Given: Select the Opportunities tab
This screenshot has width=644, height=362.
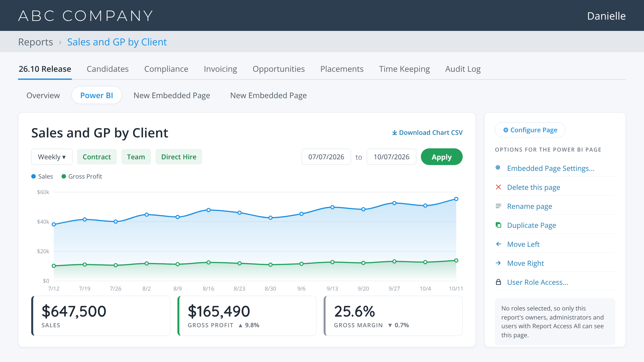Looking at the screenshot, I should tap(279, 69).
